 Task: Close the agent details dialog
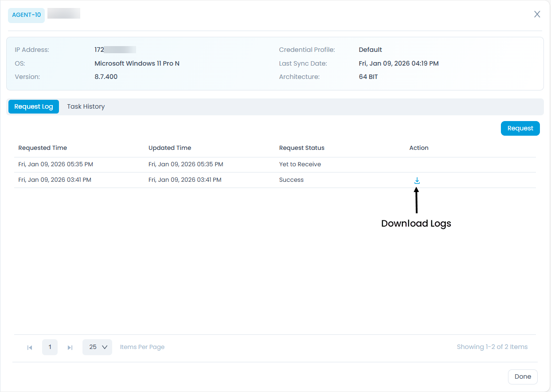pyautogui.click(x=537, y=14)
